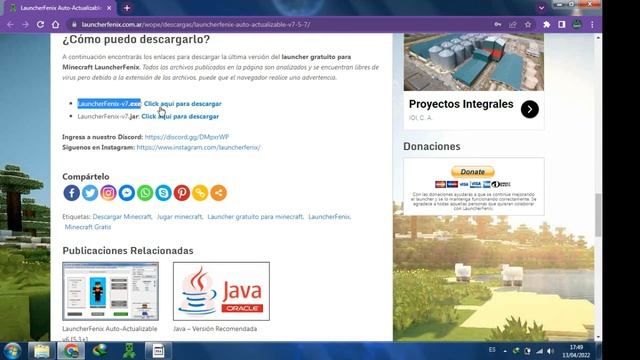Open Launcher gratuito para minecraft tag
Image resolution: width=640 pixels, height=360 pixels.
click(255, 217)
